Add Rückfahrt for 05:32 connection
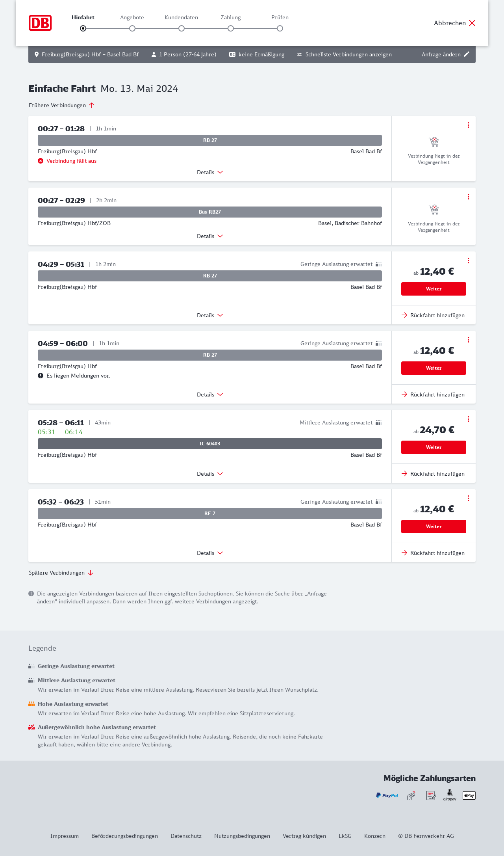 [x=433, y=553]
